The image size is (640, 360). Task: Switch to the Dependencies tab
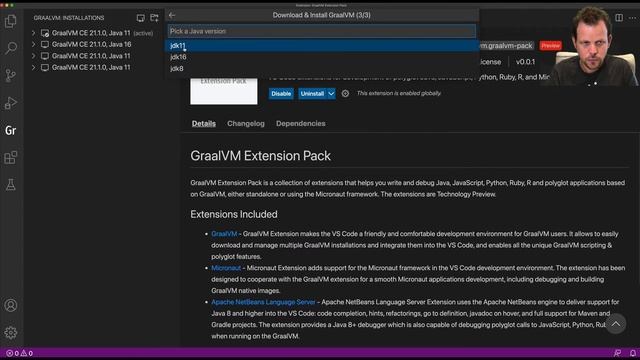300,123
